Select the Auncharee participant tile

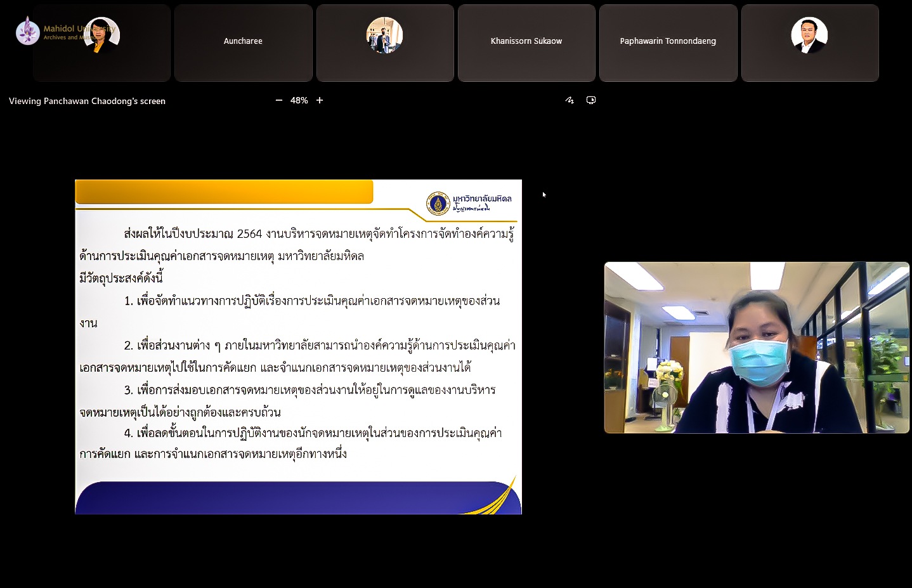point(244,43)
